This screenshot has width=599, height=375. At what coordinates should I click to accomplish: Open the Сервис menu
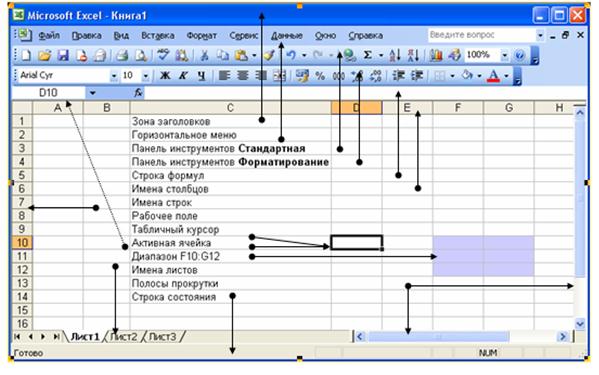(x=244, y=36)
